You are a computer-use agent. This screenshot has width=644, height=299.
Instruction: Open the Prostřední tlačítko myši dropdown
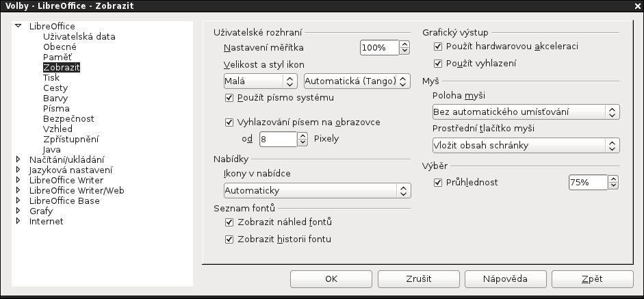click(526, 145)
